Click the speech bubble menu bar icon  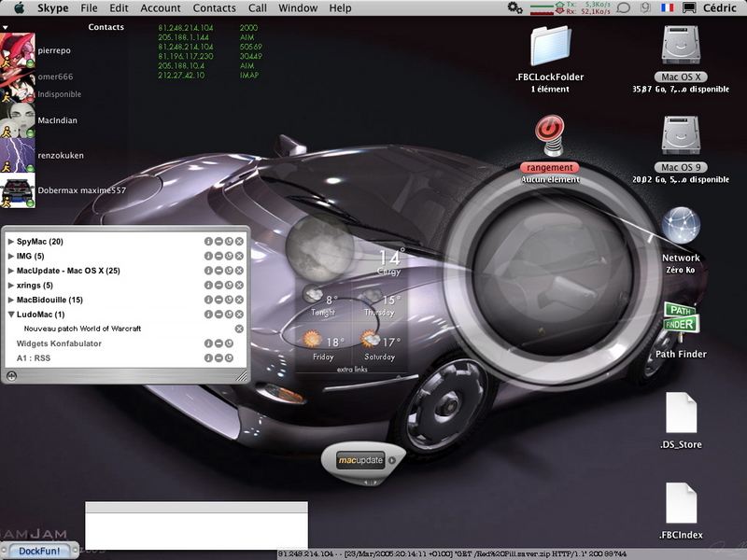click(623, 7)
